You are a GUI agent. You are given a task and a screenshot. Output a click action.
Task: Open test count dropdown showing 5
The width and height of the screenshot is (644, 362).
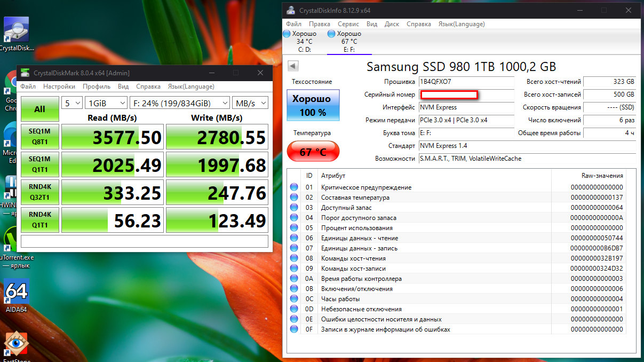coord(72,103)
